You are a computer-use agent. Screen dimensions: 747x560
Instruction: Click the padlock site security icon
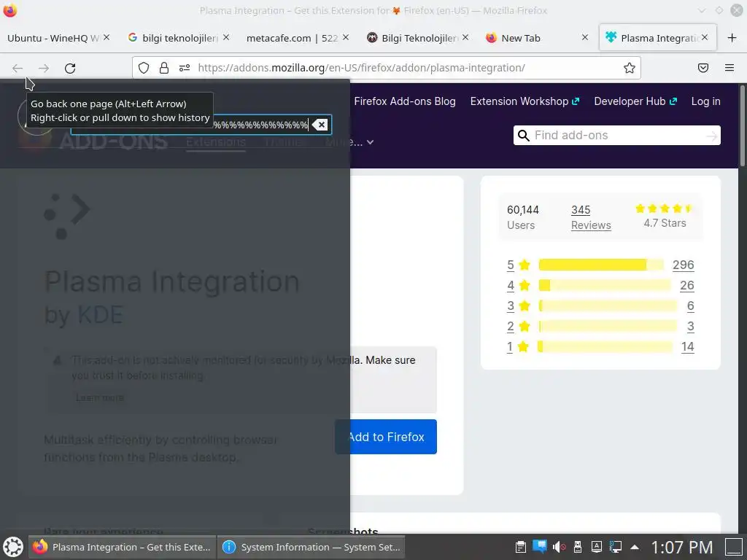click(x=164, y=68)
